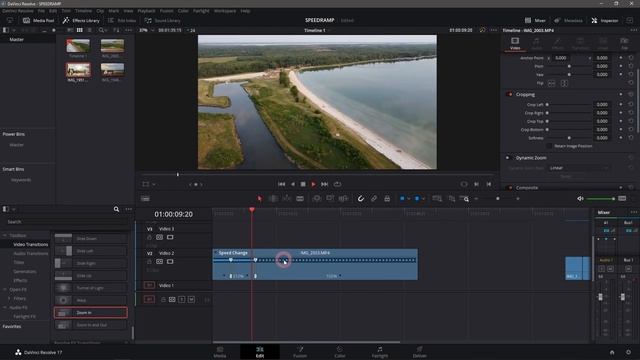Image resolution: width=640 pixels, height=360 pixels.
Task: Disable the Video 2 track
Action: pyautogui.click(x=170, y=262)
